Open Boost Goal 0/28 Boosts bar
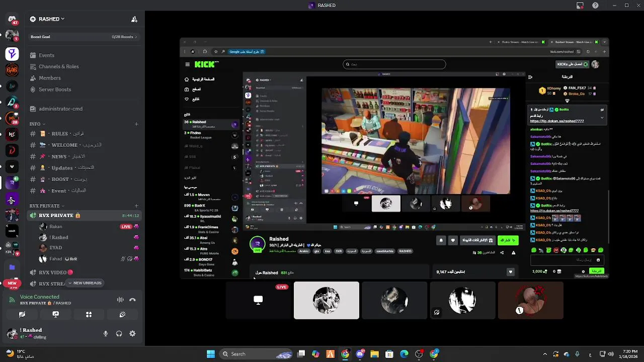Image resolution: width=644 pixels, height=362 pixels. pyautogui.click(x=84, y=37)
